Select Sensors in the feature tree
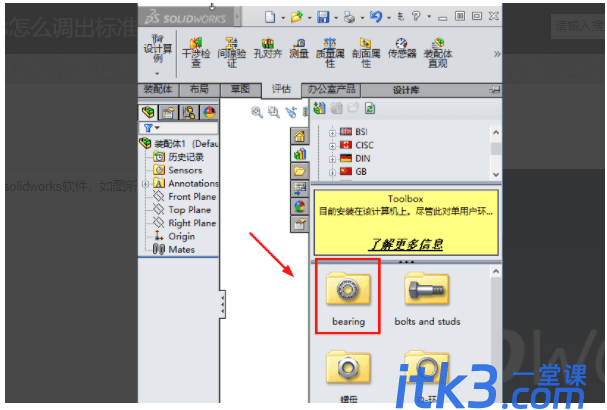607x410 pixels. [178, 170]
